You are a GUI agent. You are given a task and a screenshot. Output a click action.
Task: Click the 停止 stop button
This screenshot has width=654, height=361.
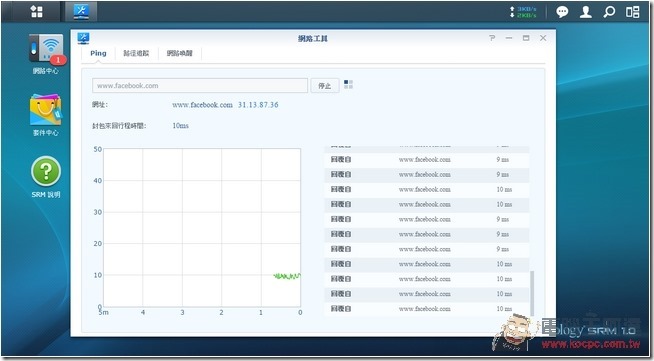tap(324, 86)
